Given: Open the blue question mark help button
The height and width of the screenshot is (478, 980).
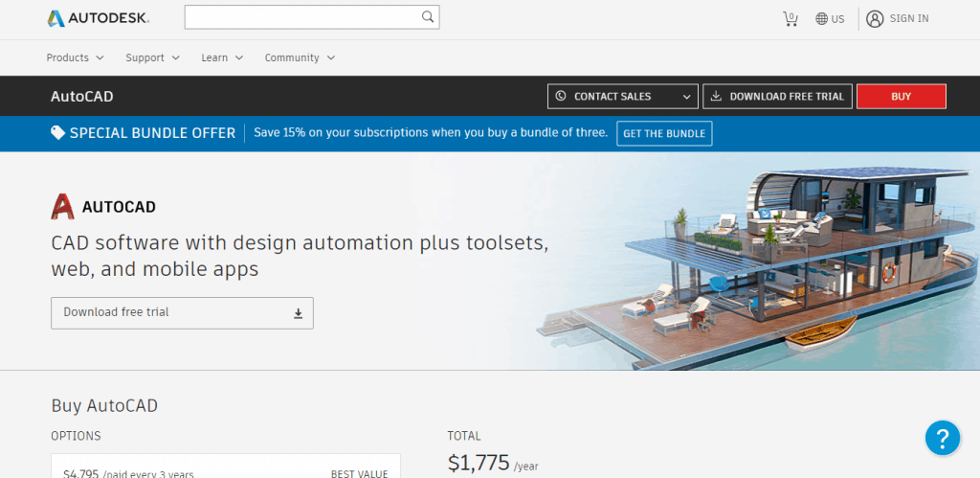Looking at the screenshot, I should 942,439.
